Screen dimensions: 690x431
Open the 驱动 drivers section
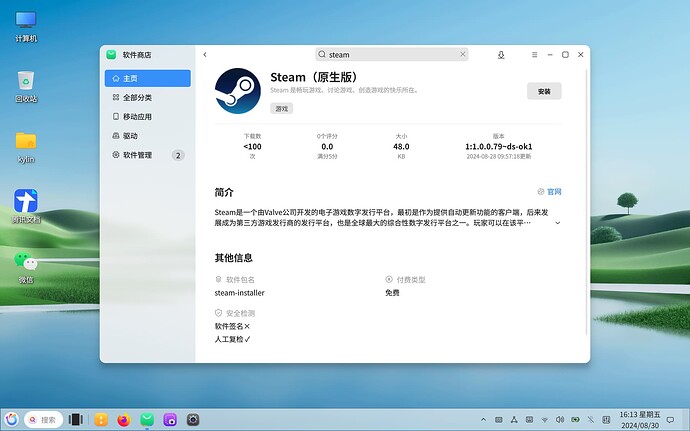(148, 136)
